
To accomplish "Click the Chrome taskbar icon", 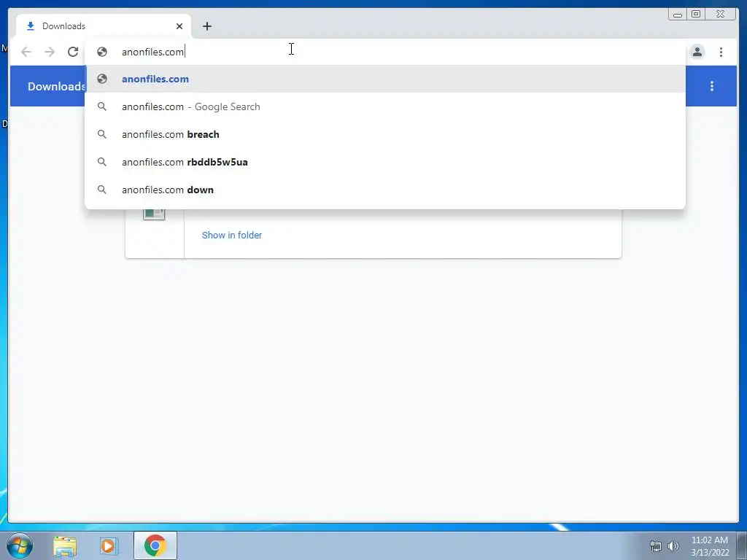I will pos(155,545).
